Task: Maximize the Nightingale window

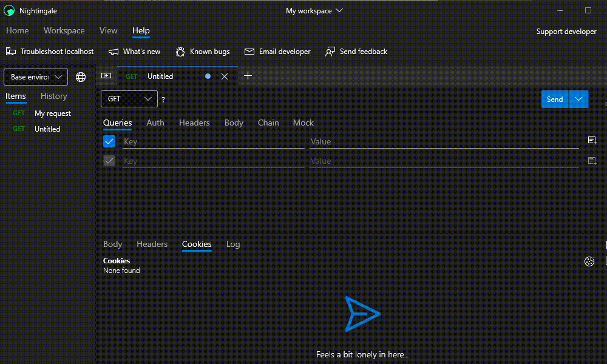Action: (588, 10)
